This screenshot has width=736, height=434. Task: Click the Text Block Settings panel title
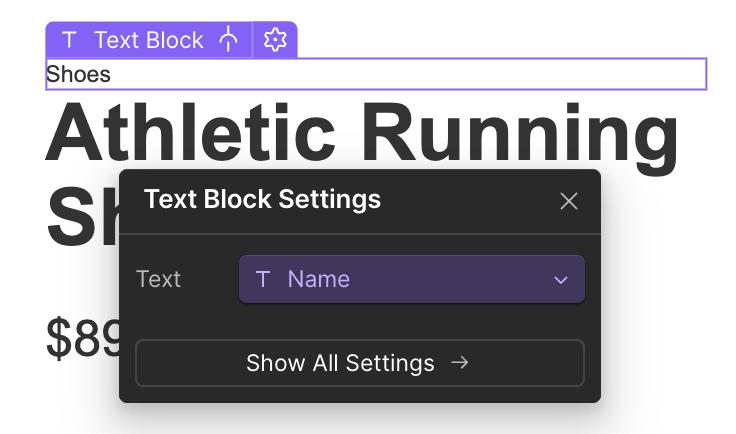point(262,199)
